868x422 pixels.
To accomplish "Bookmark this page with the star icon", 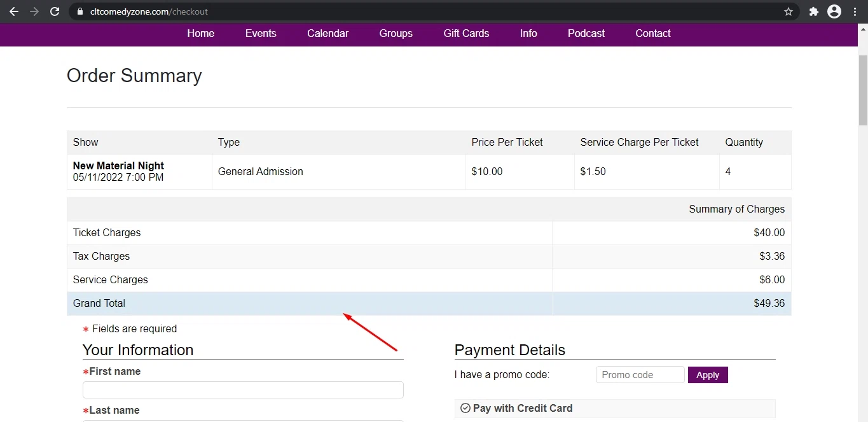I will click(x=789, y=11).
